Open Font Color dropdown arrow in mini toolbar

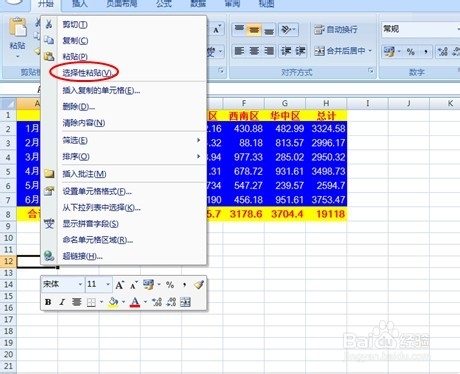(145, 302)
